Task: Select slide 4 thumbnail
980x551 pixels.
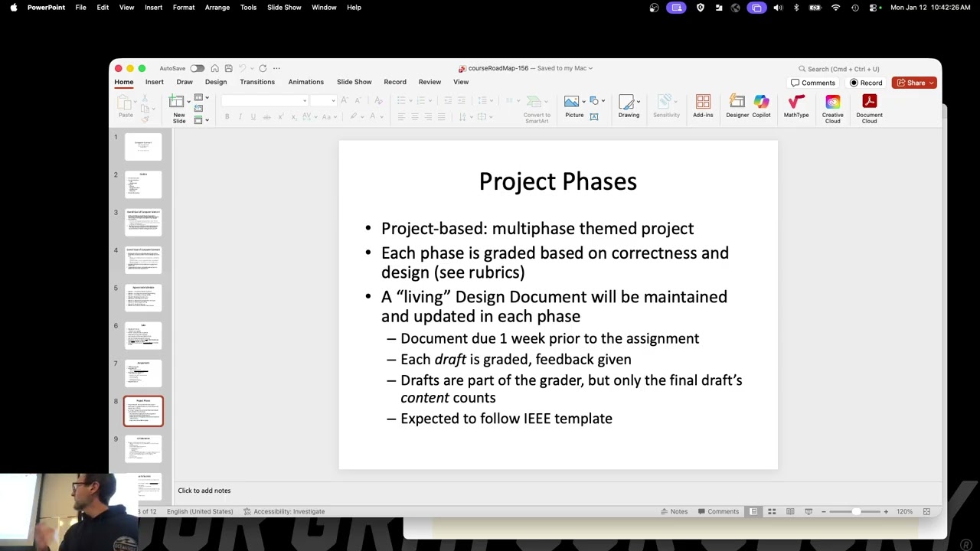Action: click(143, 260)
